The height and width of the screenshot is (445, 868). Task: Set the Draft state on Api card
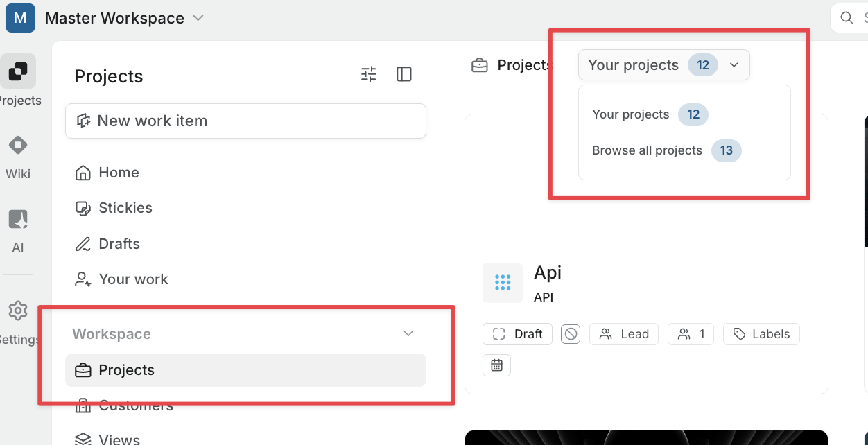click(517, 334)
